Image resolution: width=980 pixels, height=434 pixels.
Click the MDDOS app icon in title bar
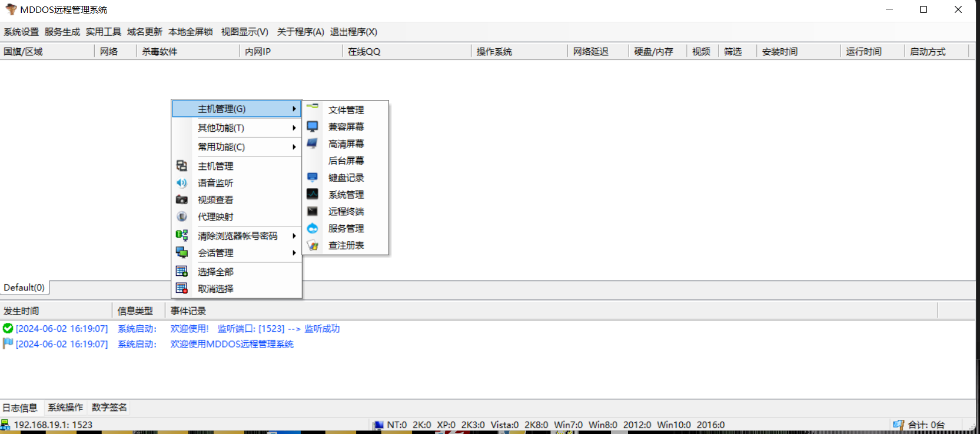click(x=11, y=9)
